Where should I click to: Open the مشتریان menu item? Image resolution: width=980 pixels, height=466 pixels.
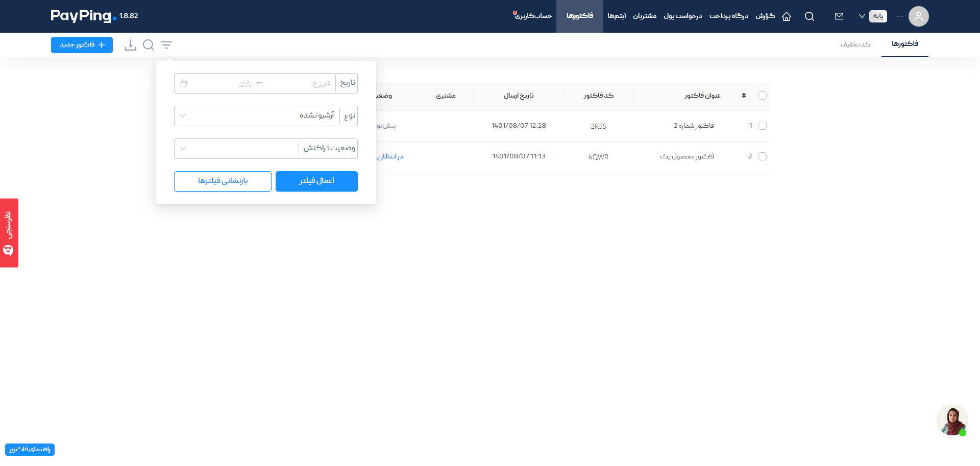pos(645,16)
